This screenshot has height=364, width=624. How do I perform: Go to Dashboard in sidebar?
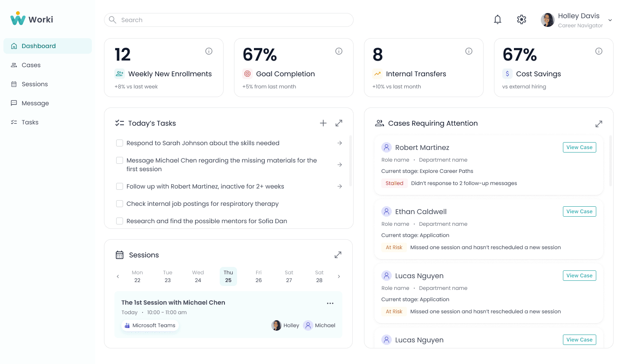(48, 46)
